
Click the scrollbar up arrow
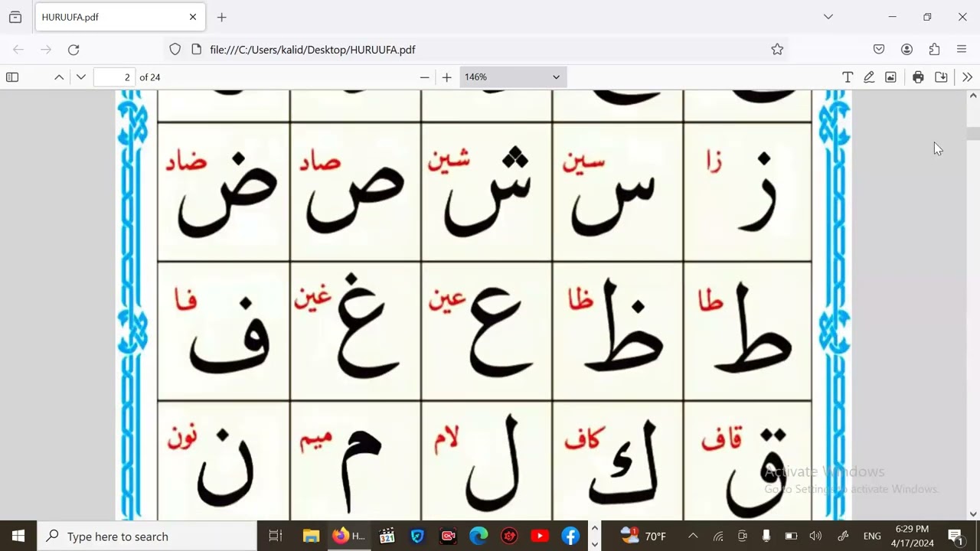[973, 96]
